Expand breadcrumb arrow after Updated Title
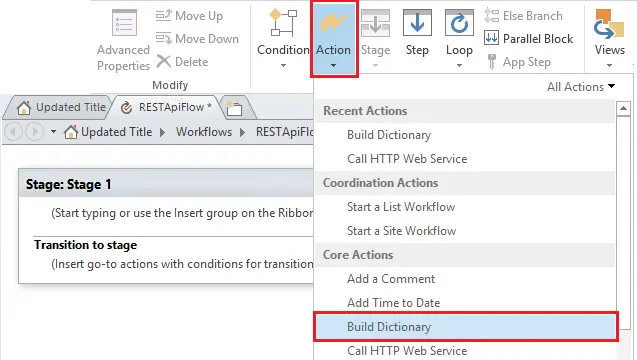The height and width of the screenshot is (360, 637). click(x=162, y=132)
